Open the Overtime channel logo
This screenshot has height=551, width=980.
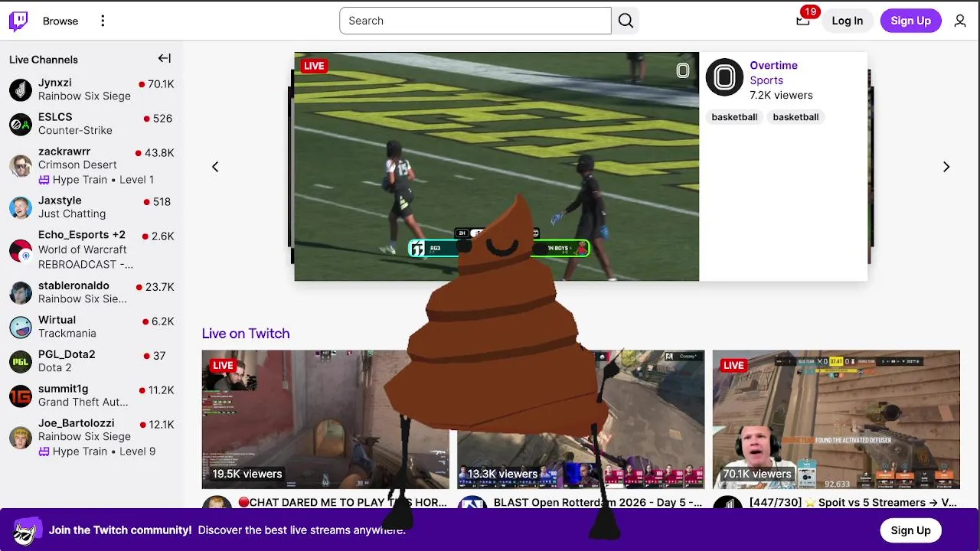pos(724,77)
